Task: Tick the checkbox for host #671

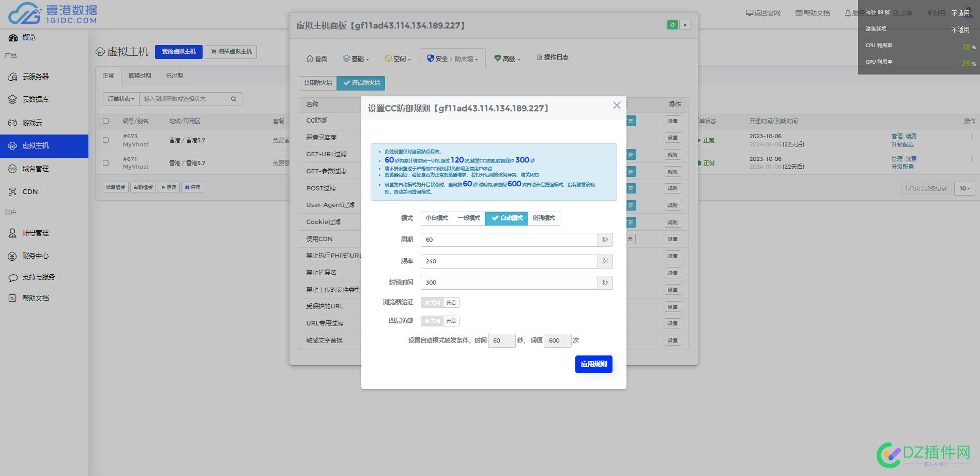Action: [x=106, y=163]
